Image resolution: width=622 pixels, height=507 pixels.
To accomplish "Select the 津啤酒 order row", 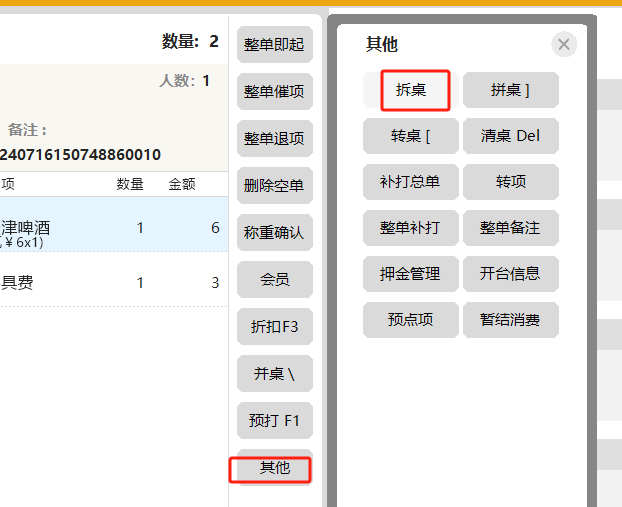I will (x=110, y=227).
